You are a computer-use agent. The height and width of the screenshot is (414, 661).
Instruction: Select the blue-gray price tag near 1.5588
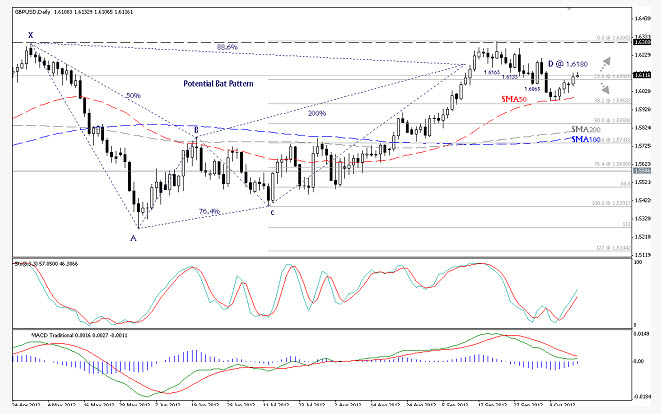click(642, 171)
